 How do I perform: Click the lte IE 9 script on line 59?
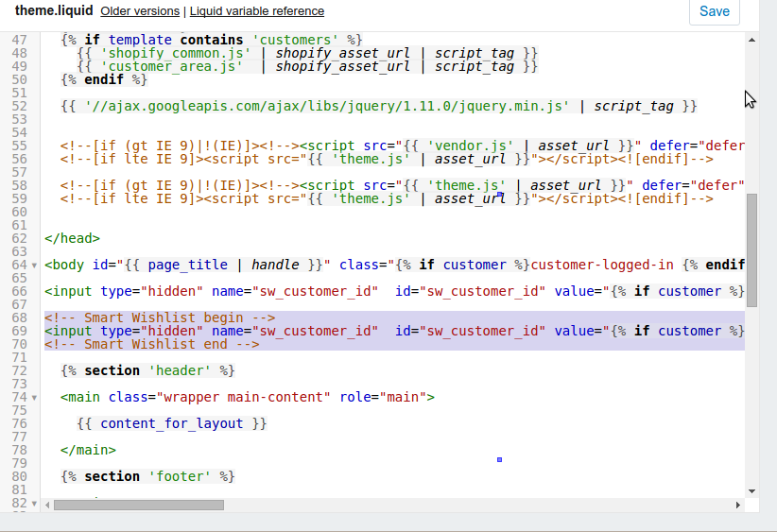387,198
